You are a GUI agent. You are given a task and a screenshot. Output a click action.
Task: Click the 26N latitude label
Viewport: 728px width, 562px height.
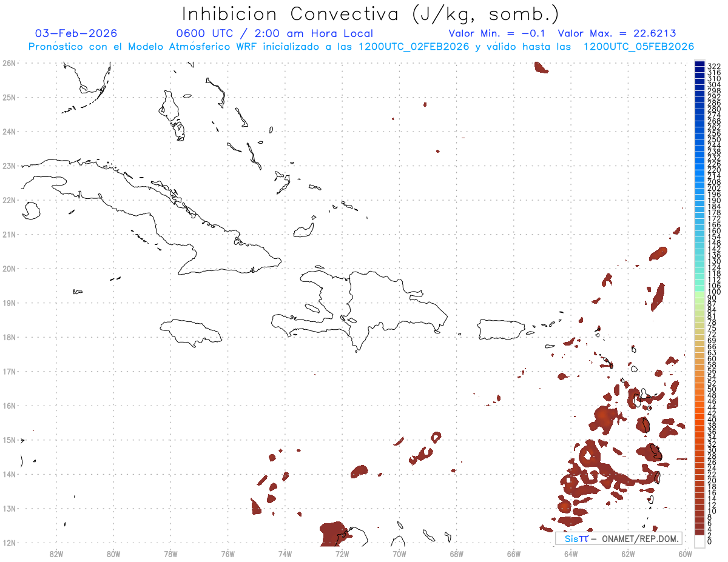point(9,63)
